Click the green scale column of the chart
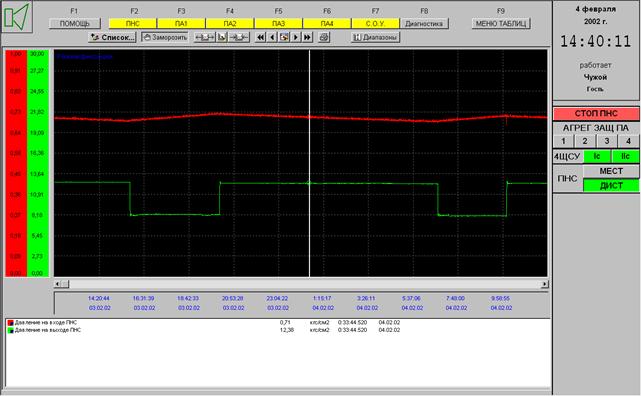641x396 pixels. tap(38, 163)
